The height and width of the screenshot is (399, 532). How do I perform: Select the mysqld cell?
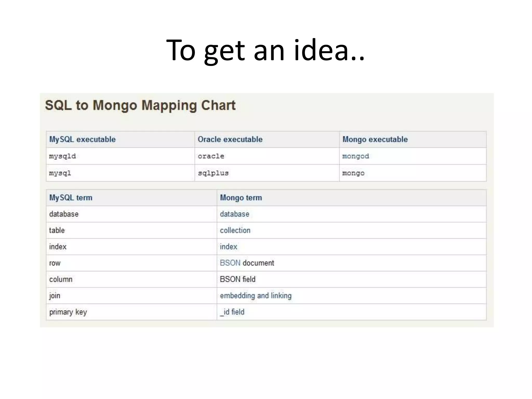coord(62,156)
